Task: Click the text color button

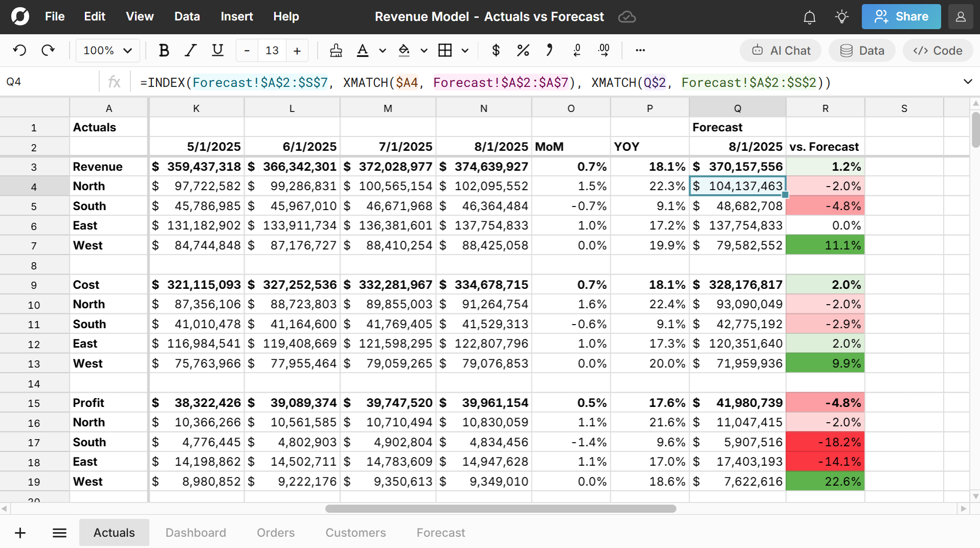Action: 363,50
